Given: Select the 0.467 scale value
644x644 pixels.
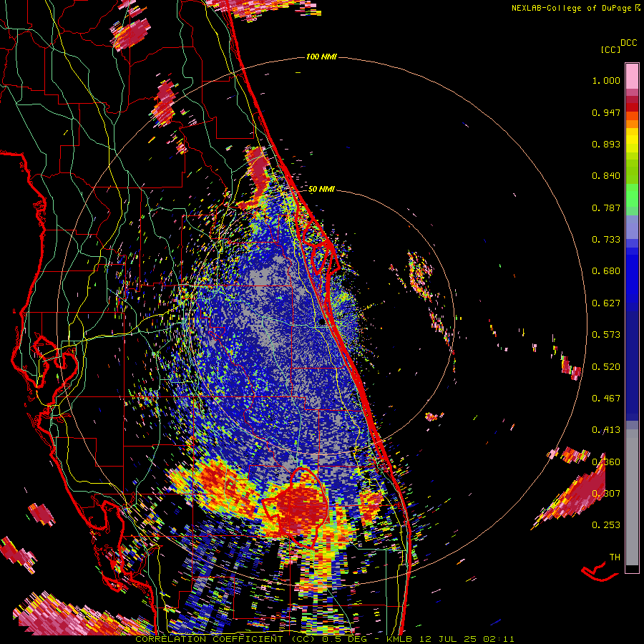Looking at the screenshot, I should (x=606, y=399).
